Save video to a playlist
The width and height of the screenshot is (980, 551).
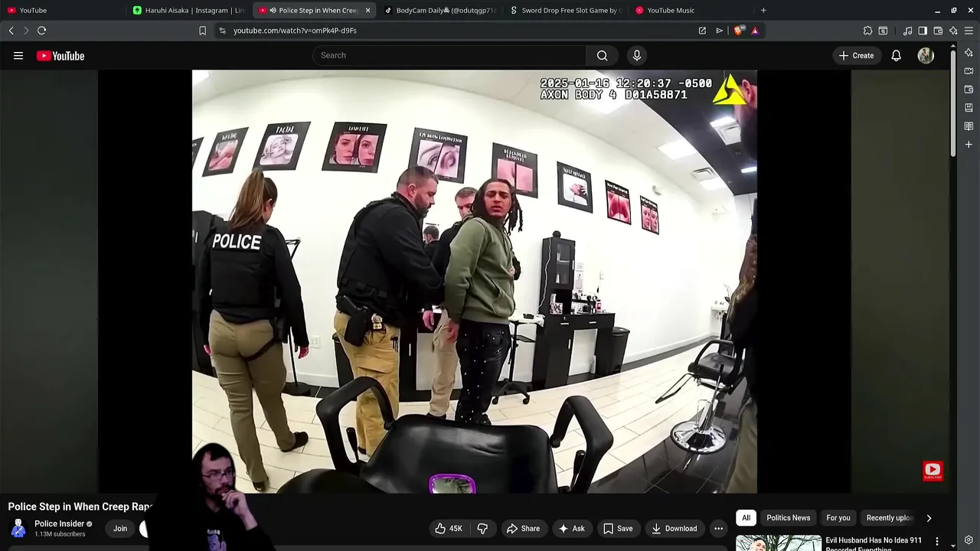click(617, 528)
